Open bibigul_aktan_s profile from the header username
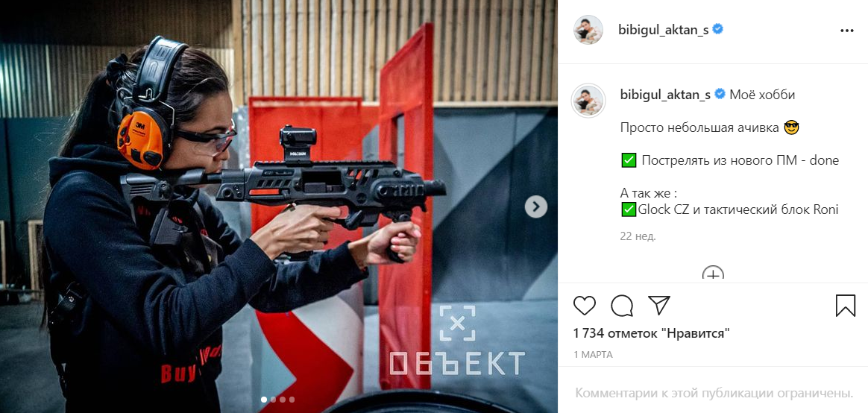 coord(663,30)
